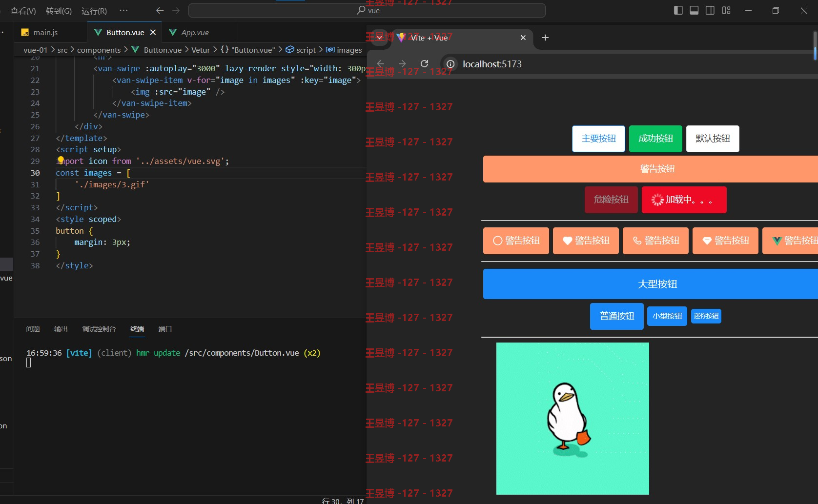Click the lightbulb code action icon

pos(61,160)
